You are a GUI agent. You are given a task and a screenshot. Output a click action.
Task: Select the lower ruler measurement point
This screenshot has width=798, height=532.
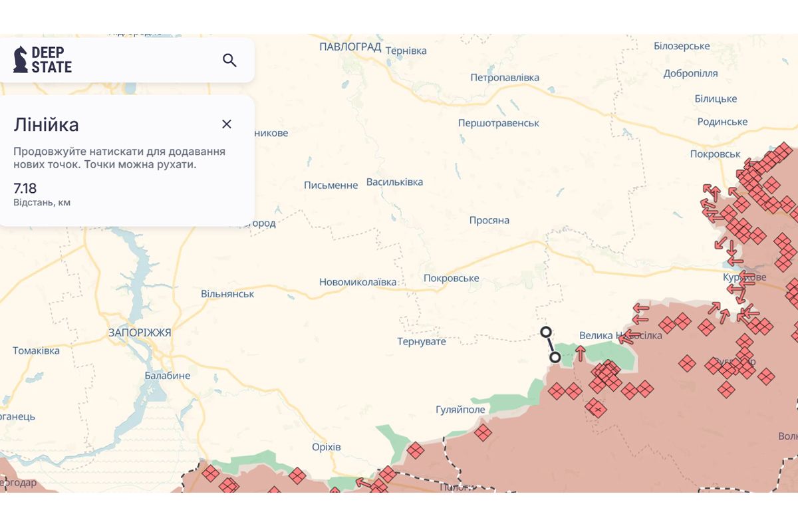tap(555, 358)
